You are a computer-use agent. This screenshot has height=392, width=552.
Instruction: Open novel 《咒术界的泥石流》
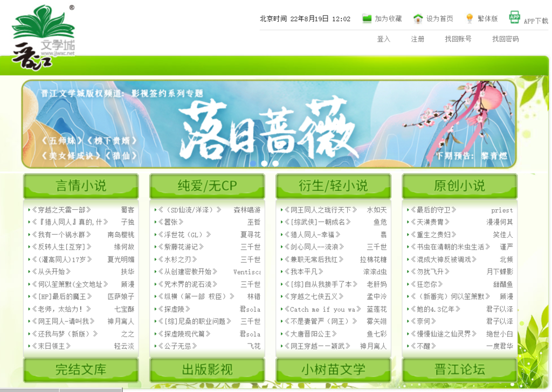pos(188,284)
